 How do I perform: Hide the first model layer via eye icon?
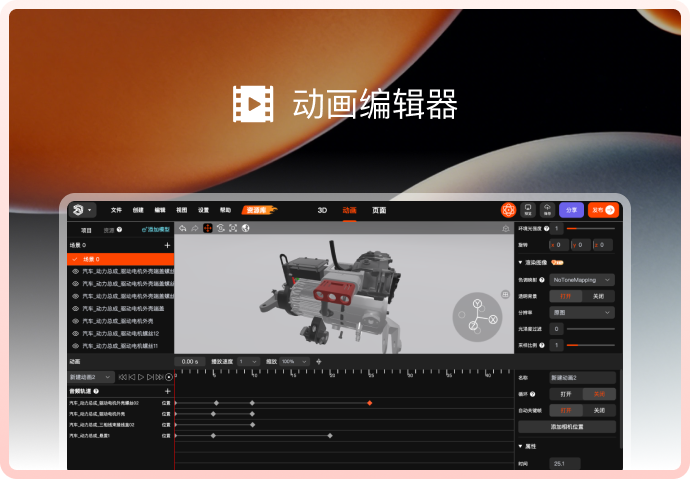click(x=75, y=271)
